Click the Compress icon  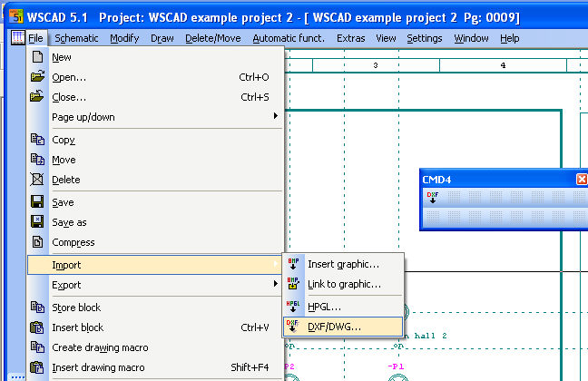point(37,242)
